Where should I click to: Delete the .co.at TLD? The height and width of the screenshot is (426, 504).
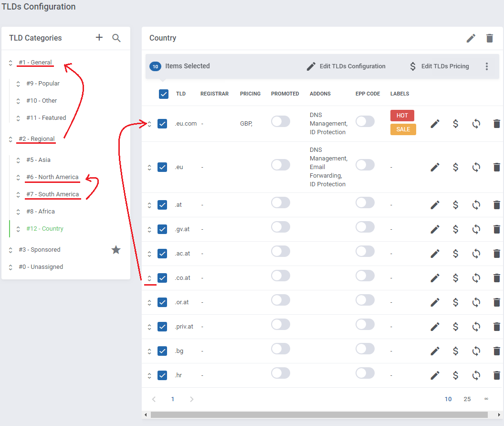click(497, 278)
